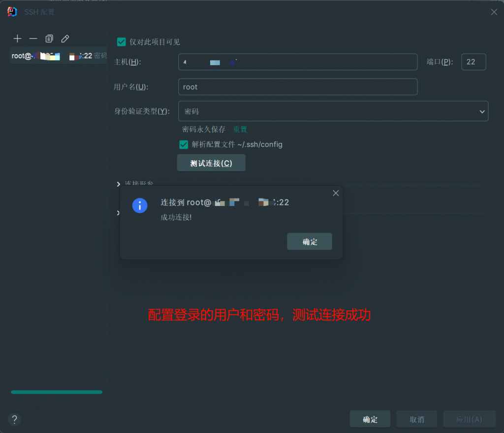This screenshot has width=504, height=433.
Task: Click 确定 in the success popup
Action: point(309,241)
